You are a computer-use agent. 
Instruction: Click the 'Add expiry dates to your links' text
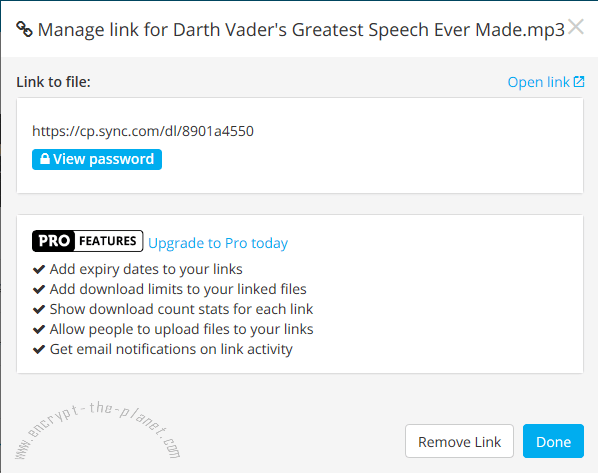146,269
